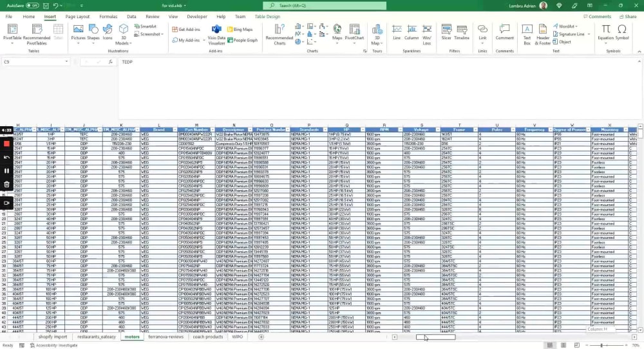Toggle AutoSave switch
This screenshot has height=349, width=644.
click(32, 6)
